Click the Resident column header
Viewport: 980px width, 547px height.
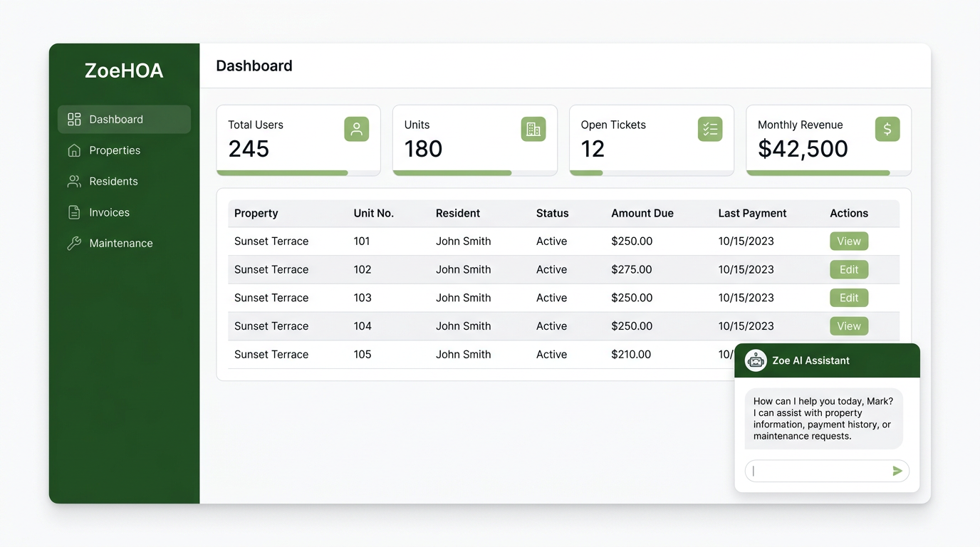point(458,213)
